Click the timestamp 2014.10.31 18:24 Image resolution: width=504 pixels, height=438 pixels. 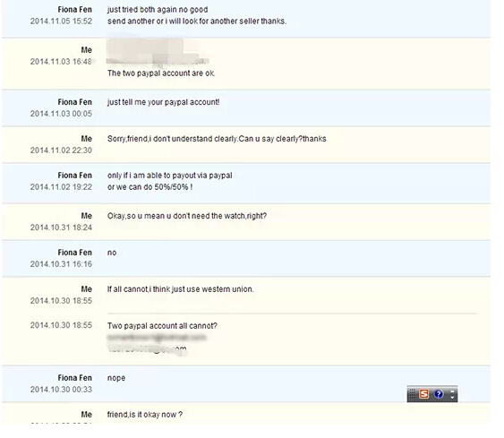tap(61, 228)
